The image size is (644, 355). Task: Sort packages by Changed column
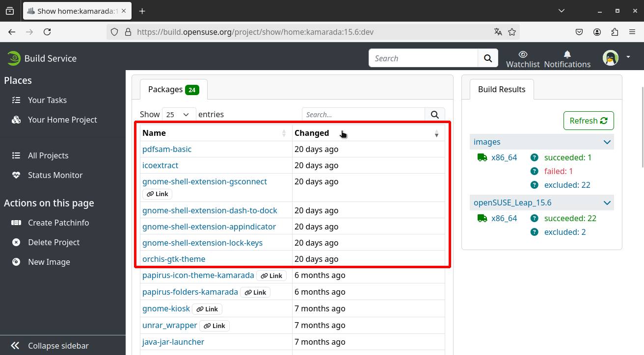(x=368, y=133)
